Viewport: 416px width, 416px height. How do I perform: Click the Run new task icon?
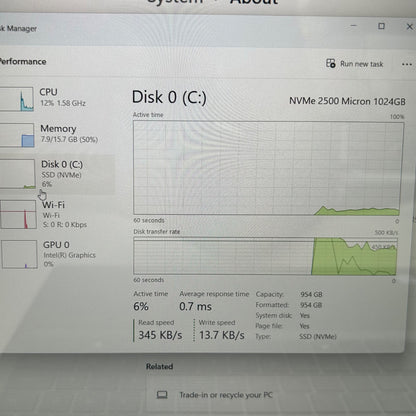tap(331, 63)
